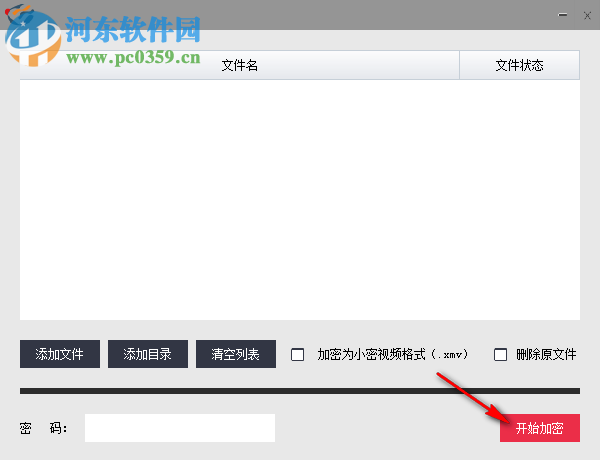Tick the 删除原文件 checkbox

500,354
